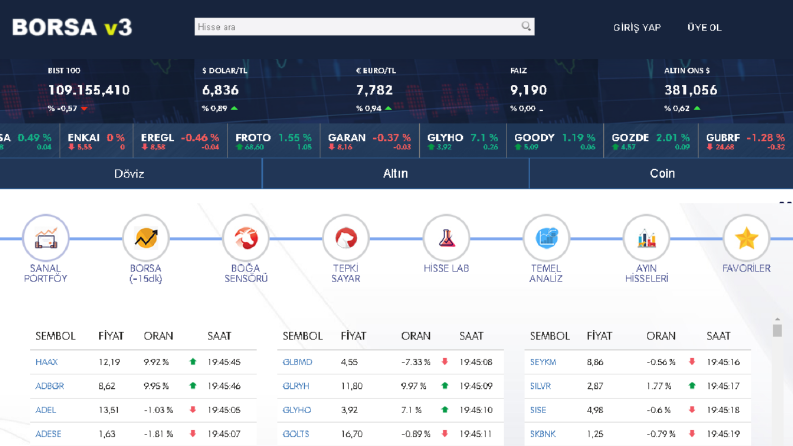This screenshot has height=446, width=793.
Task: Click the table scrollbar handle
Action: pyautogui.click(x=777, y=330)
